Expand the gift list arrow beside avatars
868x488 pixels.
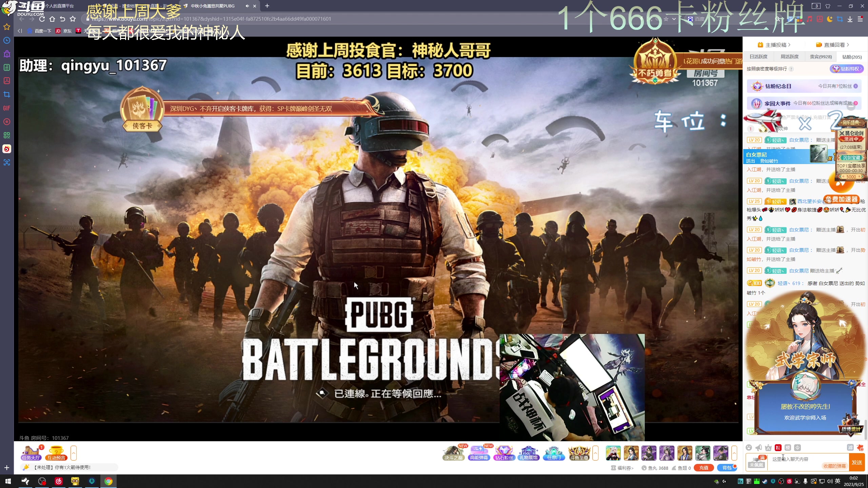(734, 453)
